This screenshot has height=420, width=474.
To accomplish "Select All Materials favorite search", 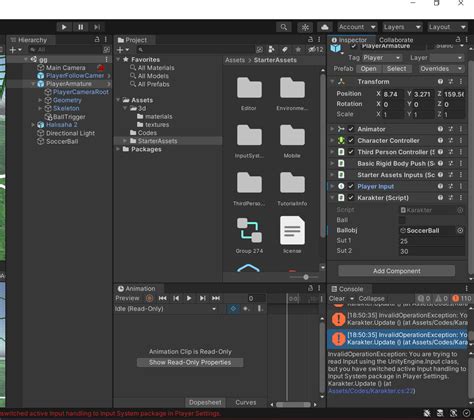I will click(156, 68).
